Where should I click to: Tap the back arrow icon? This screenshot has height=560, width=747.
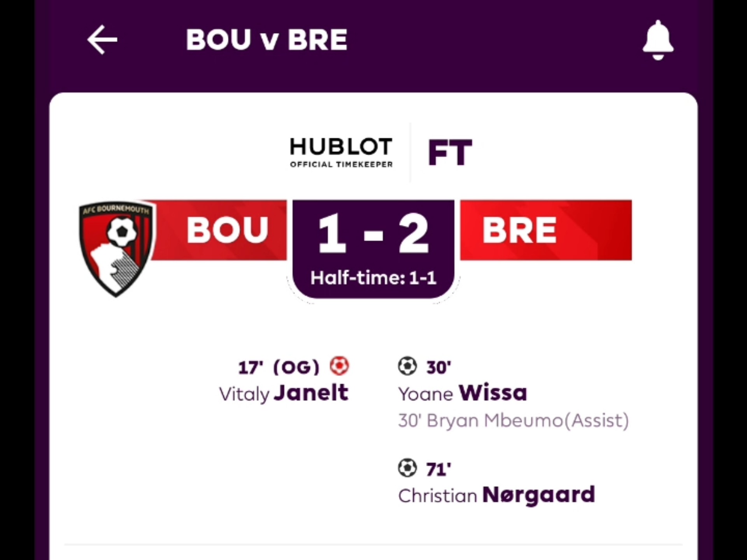(x=102, y=40)
